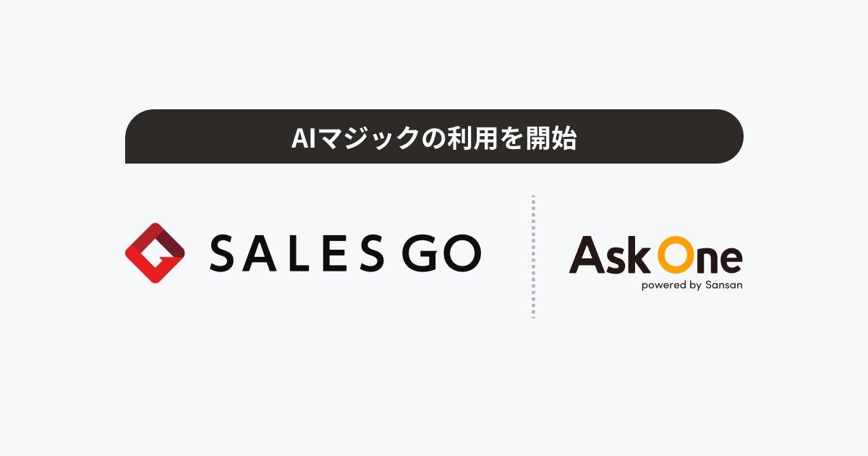Click the "powered by Sansan" text
Viewport: 868px width, 456px height.
691,285
